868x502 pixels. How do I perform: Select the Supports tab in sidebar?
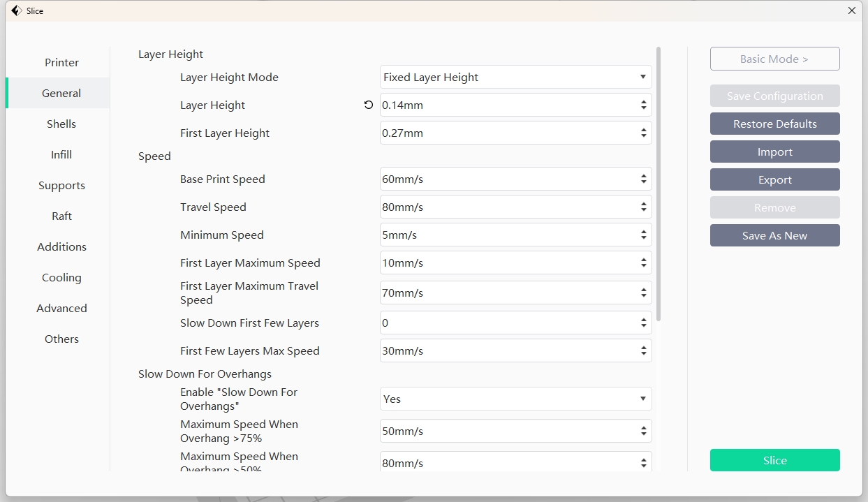pos(61,186)
